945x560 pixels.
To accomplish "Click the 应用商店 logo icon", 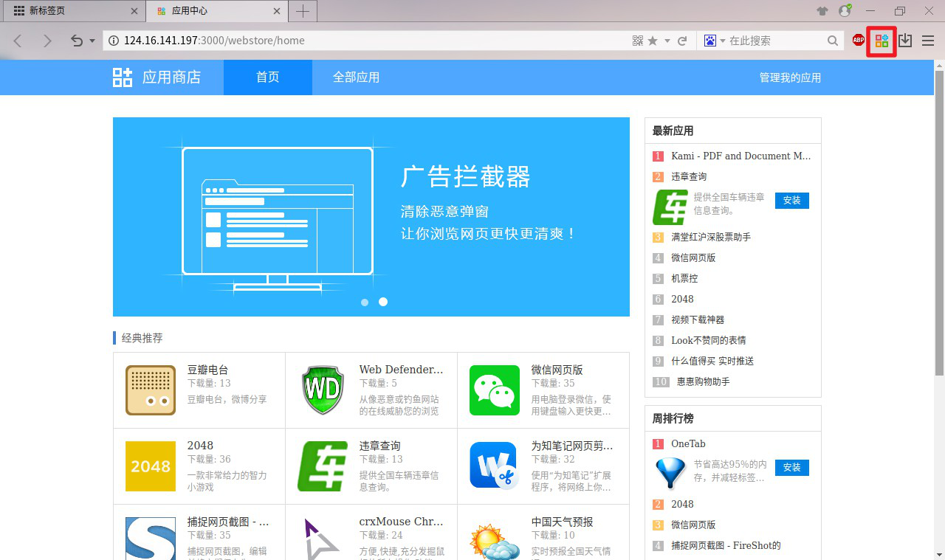I will (x=123, y=77).
